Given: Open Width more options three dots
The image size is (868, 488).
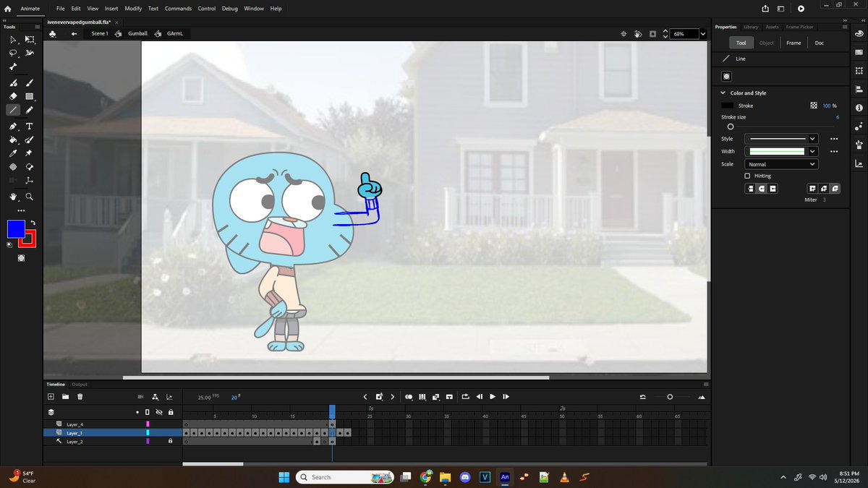Looking at the screenshot, I should [834, 151].
